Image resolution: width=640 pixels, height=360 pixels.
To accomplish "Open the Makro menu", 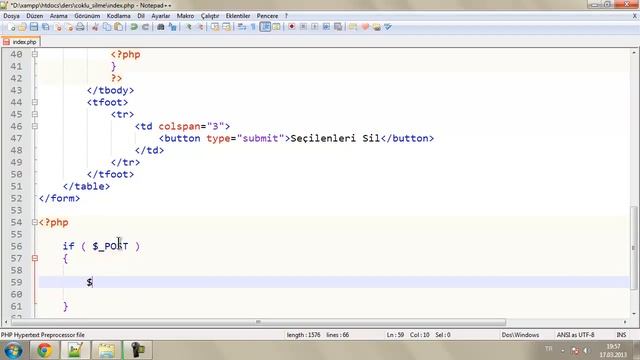I will (x=185, y=16).
